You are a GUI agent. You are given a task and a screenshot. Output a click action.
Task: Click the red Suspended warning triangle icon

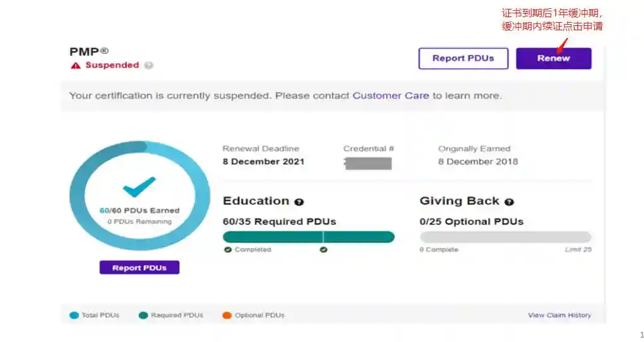click(76, 65)
